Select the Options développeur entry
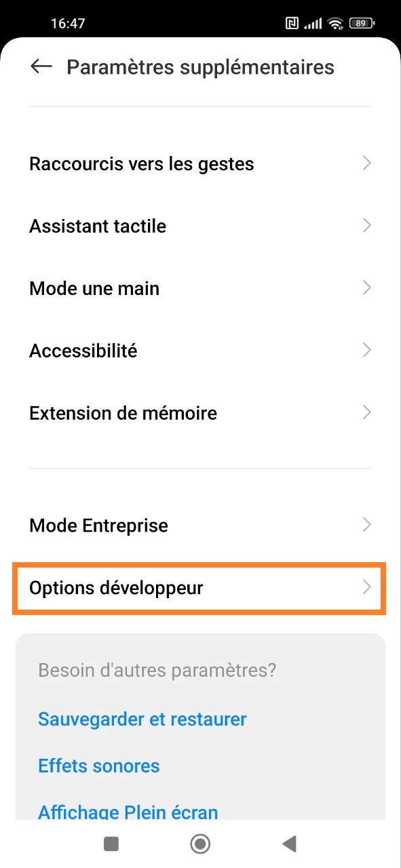 [199, 587]
